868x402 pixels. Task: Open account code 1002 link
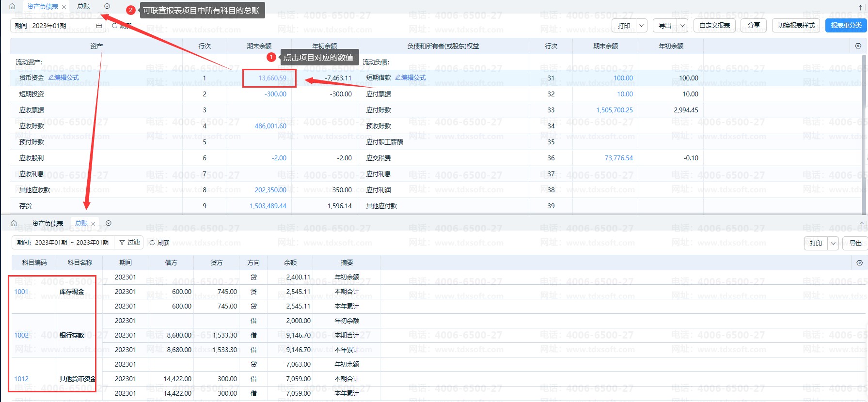21,335
